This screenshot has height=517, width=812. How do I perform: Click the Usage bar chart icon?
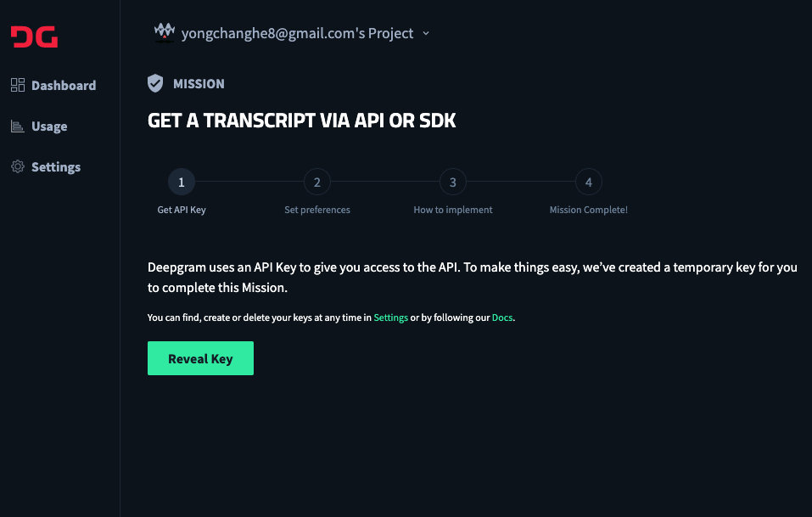click(x=18, y=126)
